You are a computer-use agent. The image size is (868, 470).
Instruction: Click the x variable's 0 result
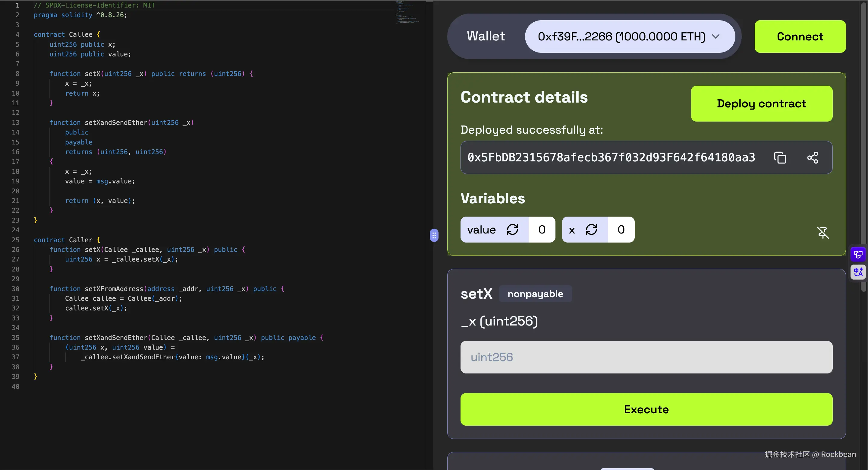621,230
